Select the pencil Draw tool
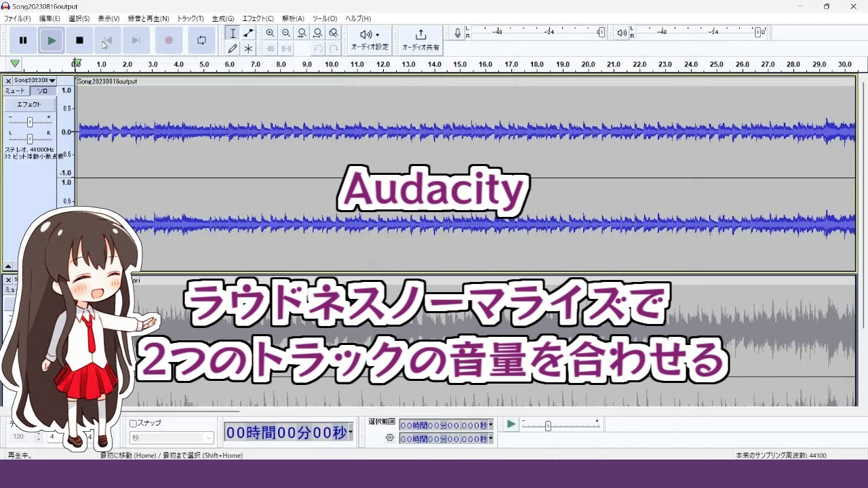The width and height of the screenshot is (868, 488). [233, 48]
